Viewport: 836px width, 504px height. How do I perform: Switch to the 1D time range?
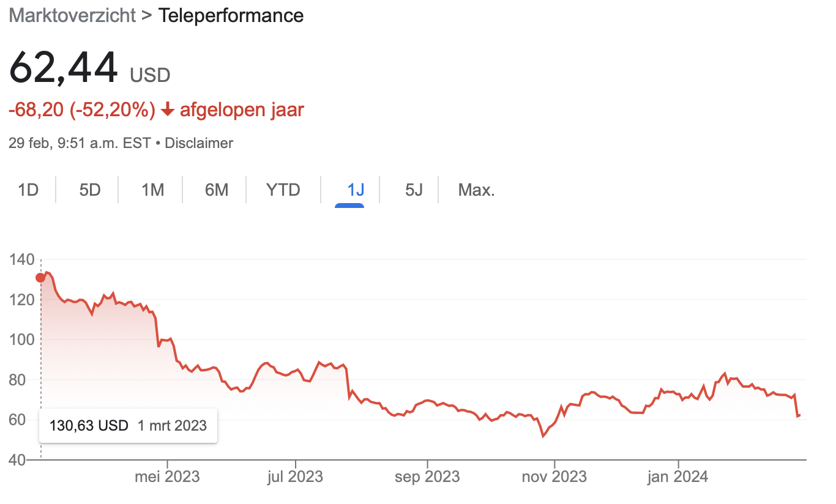28,190
